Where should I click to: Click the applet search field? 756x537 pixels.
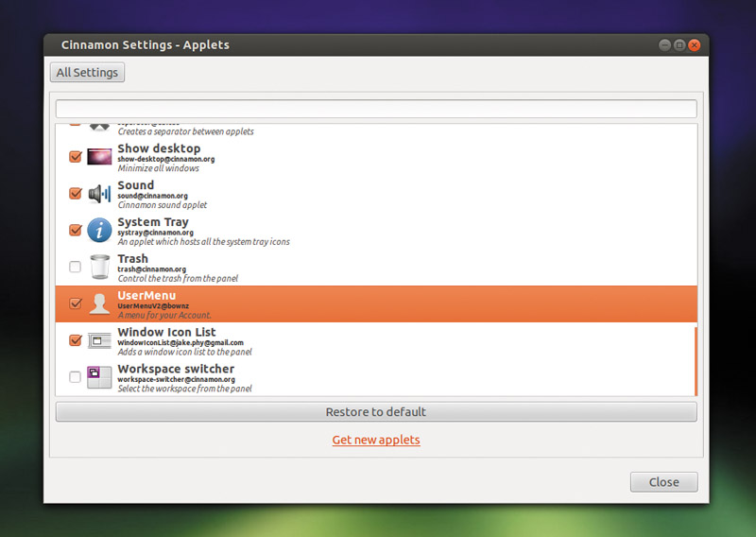coord(376,109)
